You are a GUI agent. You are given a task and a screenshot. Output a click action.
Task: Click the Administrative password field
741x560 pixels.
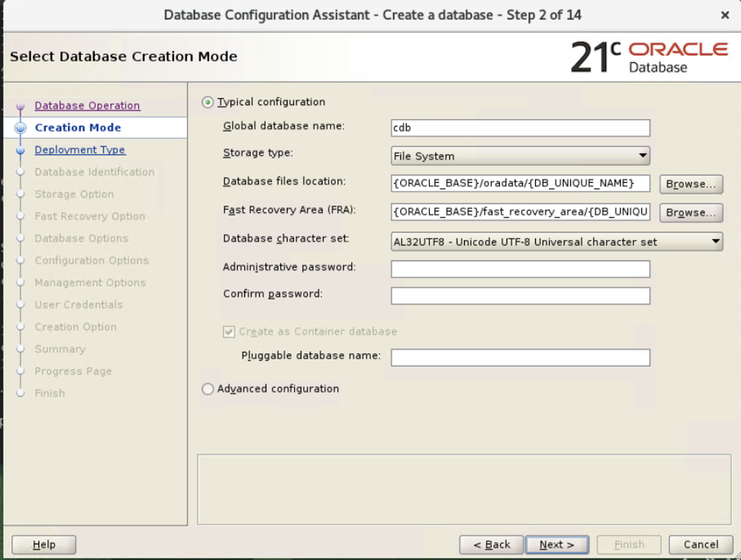[520, 269]
